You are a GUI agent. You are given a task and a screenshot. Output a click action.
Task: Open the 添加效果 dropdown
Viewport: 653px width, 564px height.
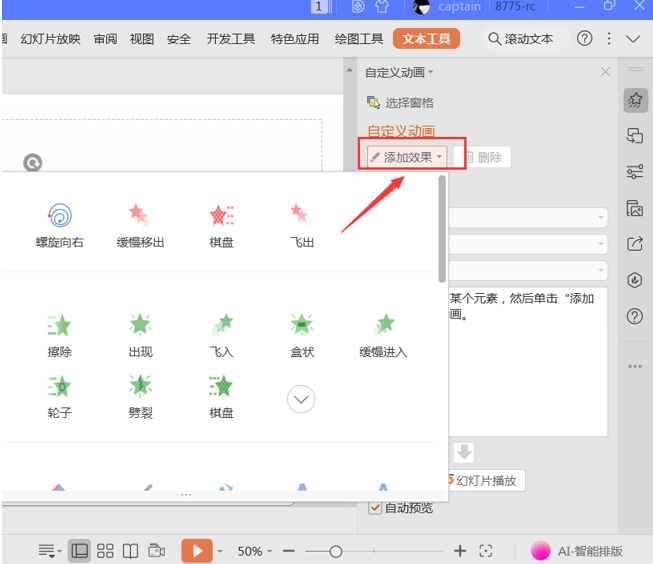407,157
